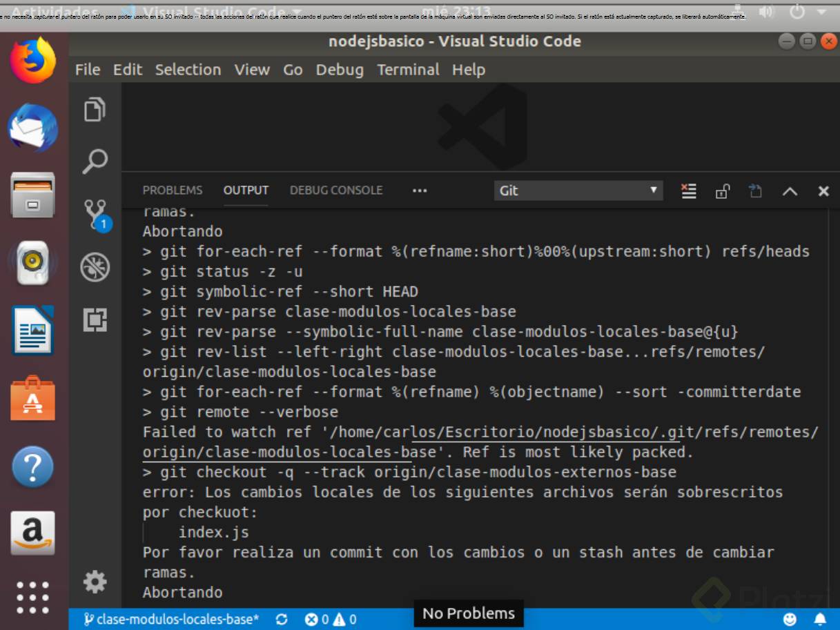Click branch clase-modulos-locales-base in status bar
Screen dimensions: 840x630
click(x=171, y=619)
